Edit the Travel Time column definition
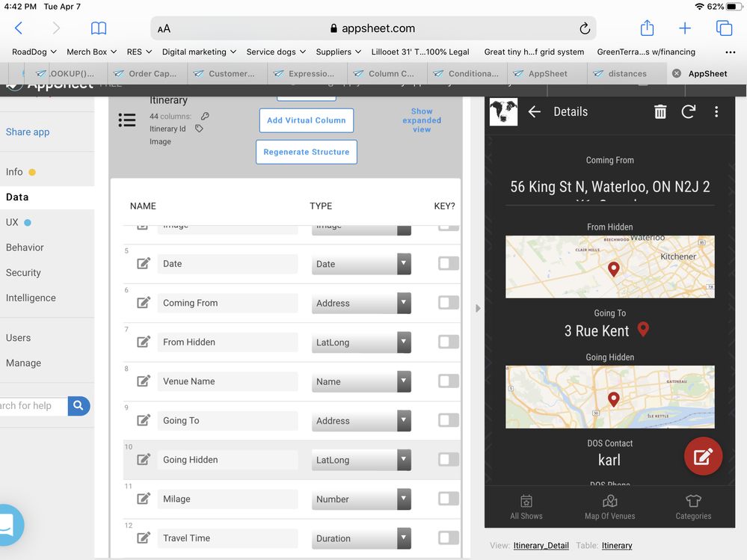 (144, 538)
